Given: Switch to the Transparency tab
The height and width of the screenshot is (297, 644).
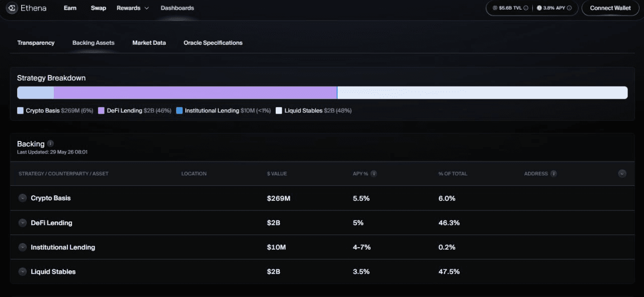Looking at the screenshot, I should tap(36, 43).
